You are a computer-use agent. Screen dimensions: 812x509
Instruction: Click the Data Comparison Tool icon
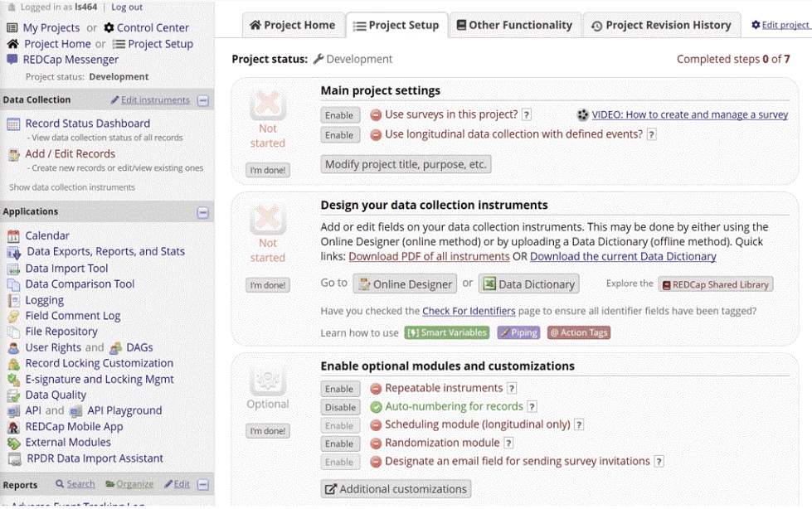pos(13,284)
